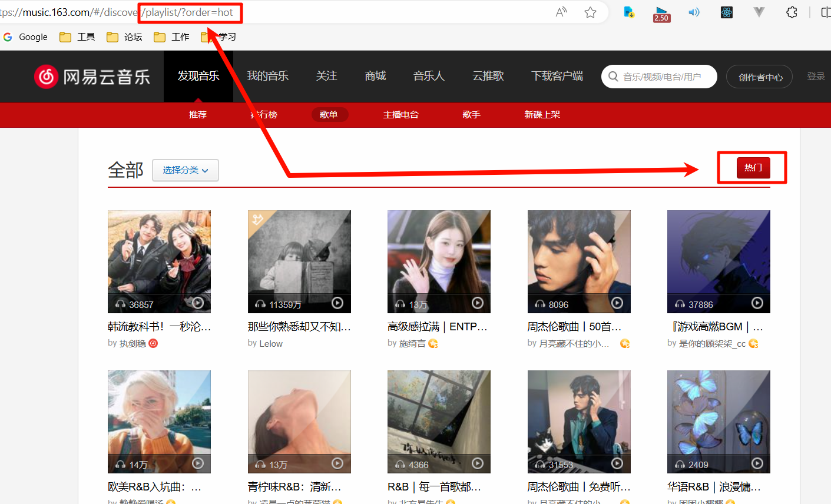Open the 工具 bookmarks folder
This screenshot has height=504, width=831.
pos(77,37)
